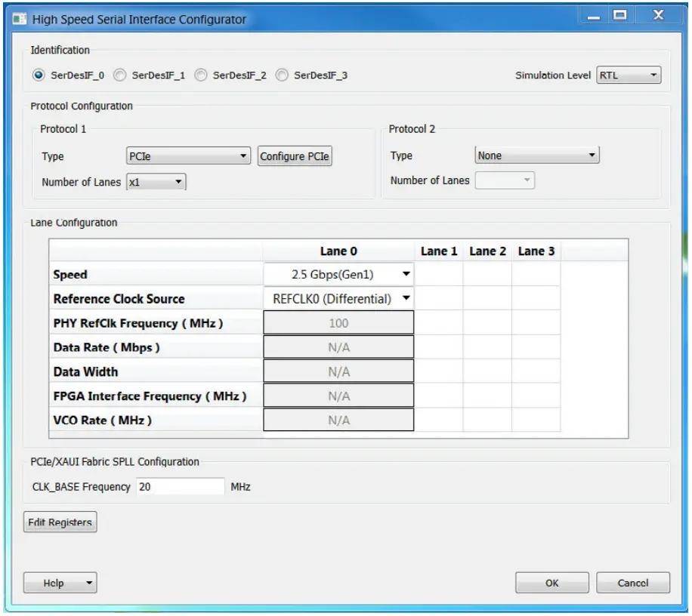This screenshot has width=692, height=616.
Task: Click the PHY RefClk Frequency field for Lane 0
Action: pos(338,322)
